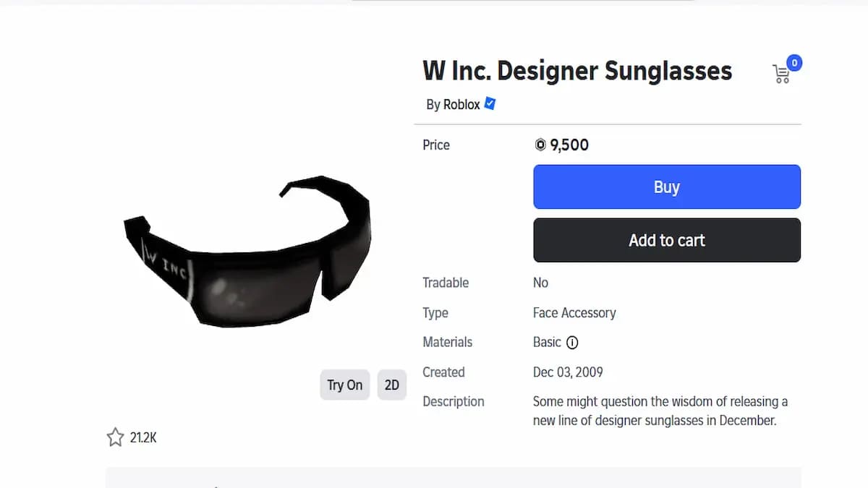The height and width of the screenshot is (488, 868).
Task: Click the cart badge showing 0
Action: pos(794,63)
